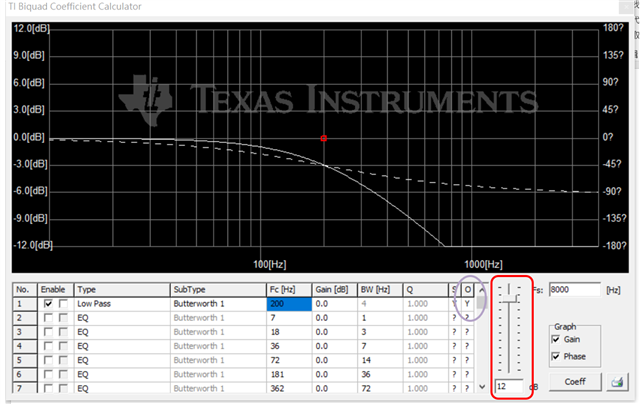The height and width of the screenshot is (404, 640).
Task: Open SubType cell in row 2
Action: tap(218, 318)
